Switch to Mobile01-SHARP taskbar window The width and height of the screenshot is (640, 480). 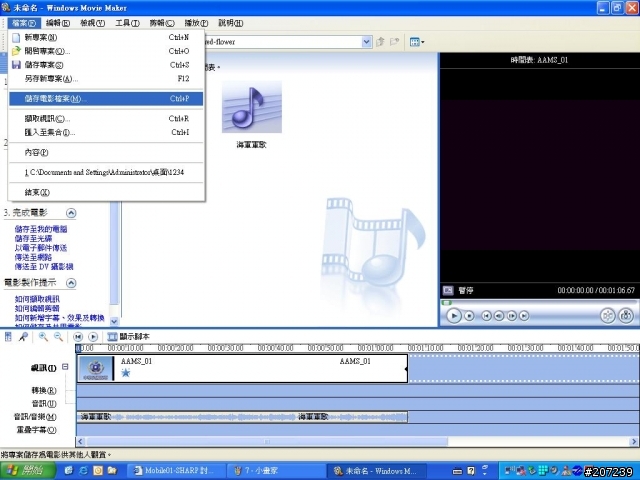pos(178,471)
